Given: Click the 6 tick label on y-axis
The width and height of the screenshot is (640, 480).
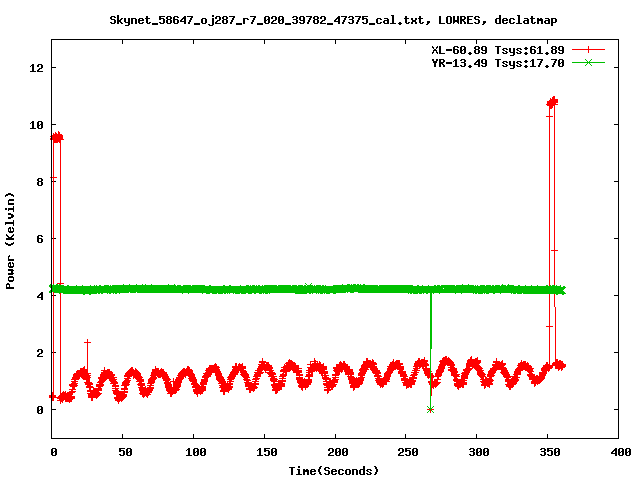Looking at the screenshot, I should [41, 239].
